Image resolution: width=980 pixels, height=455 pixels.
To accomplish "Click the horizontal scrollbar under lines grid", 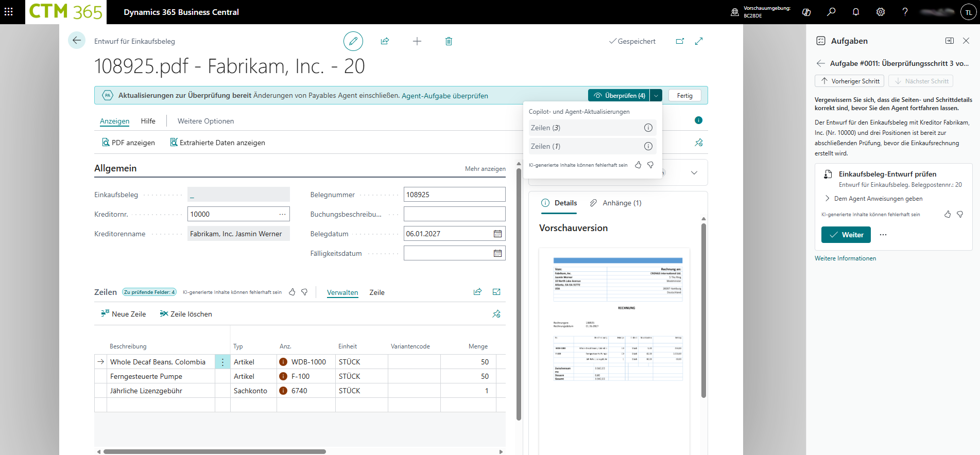I will pos(214,452).
